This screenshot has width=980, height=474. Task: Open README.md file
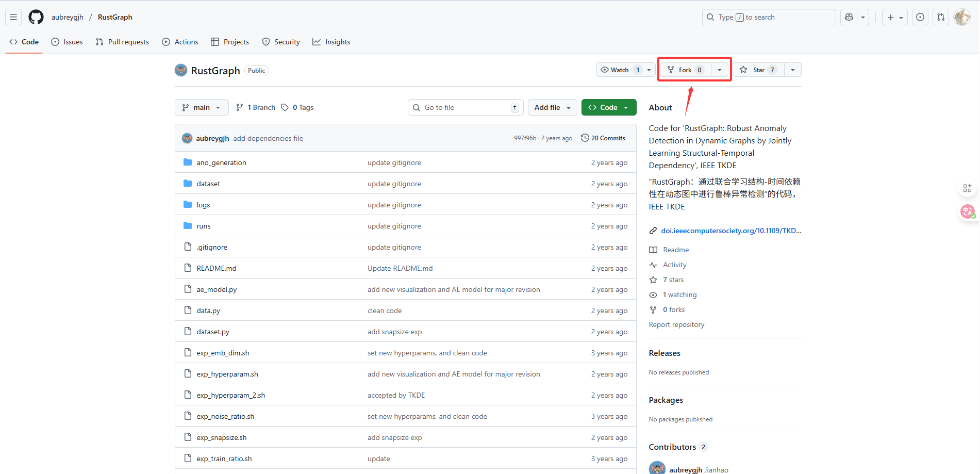click(x=217, y=268)
